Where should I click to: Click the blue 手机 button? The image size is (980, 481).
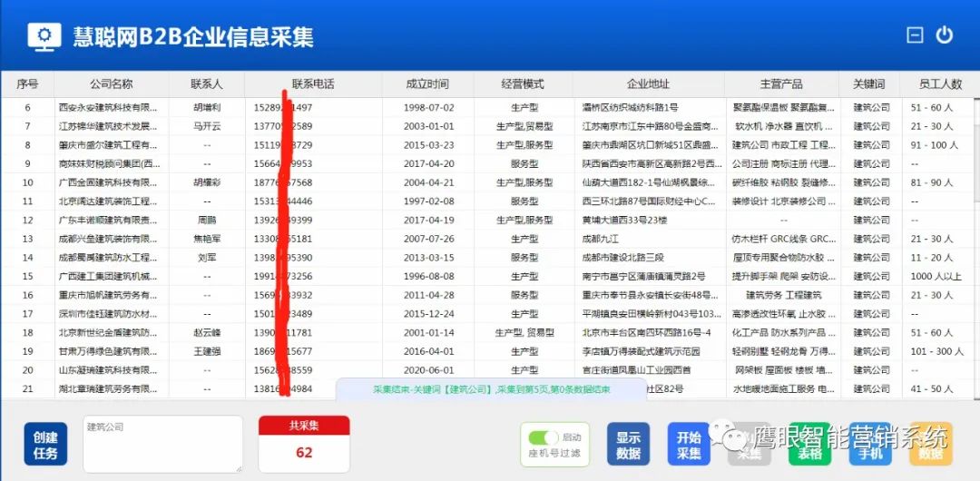point(870,444)
